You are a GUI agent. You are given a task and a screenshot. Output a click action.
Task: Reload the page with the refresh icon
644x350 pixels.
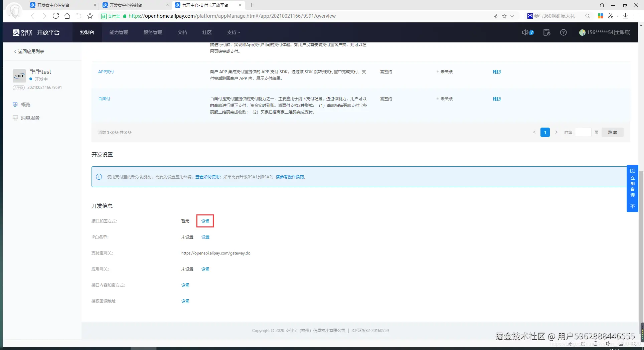56,16
